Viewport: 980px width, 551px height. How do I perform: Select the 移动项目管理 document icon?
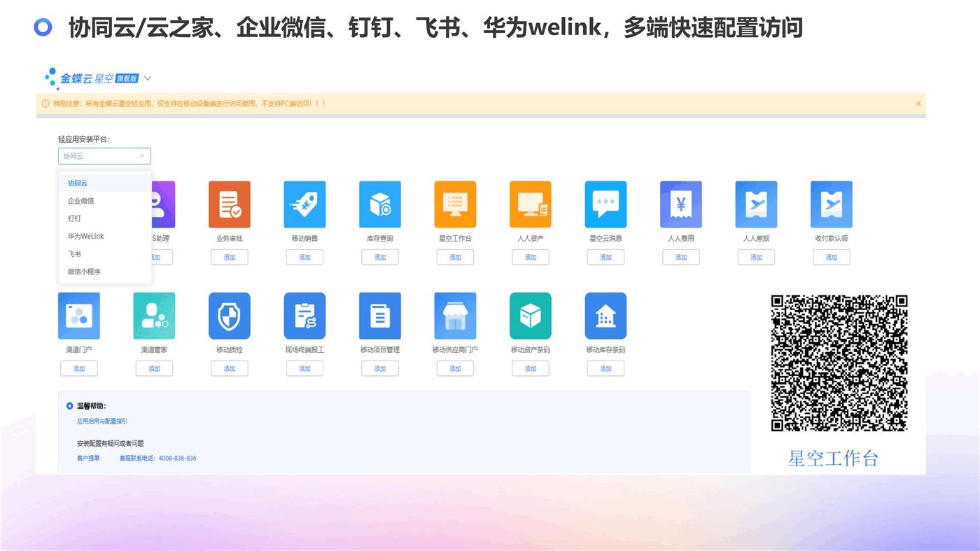380,316
